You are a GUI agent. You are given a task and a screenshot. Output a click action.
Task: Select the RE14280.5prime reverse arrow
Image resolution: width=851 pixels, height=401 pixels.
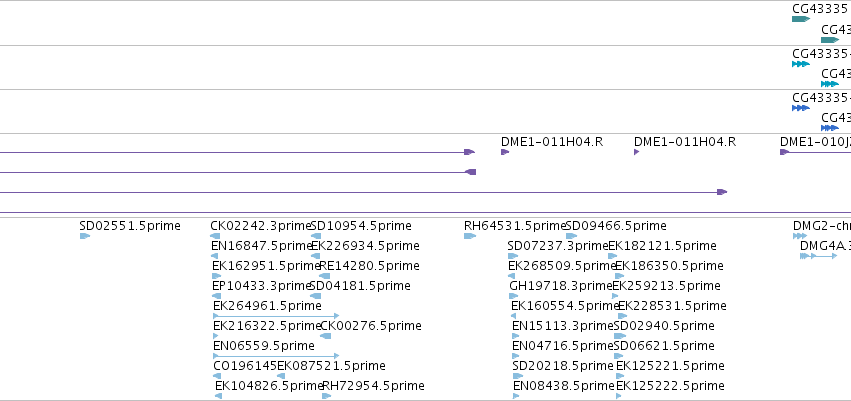[x=325, y=276]
